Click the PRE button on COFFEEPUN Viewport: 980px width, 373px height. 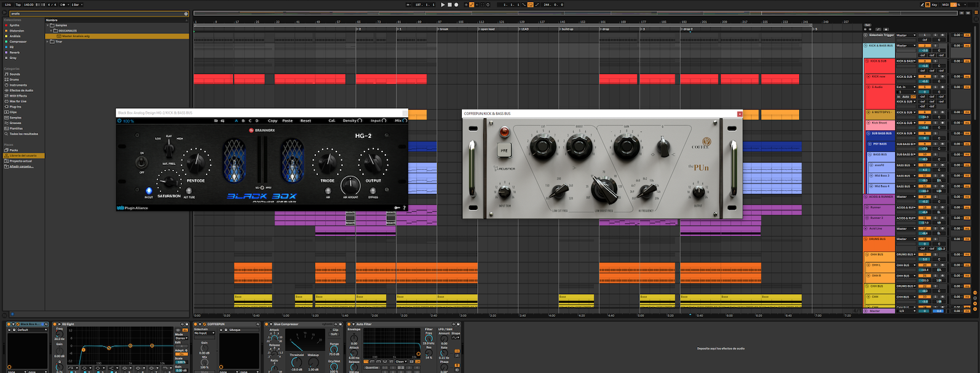coord(504,150)
